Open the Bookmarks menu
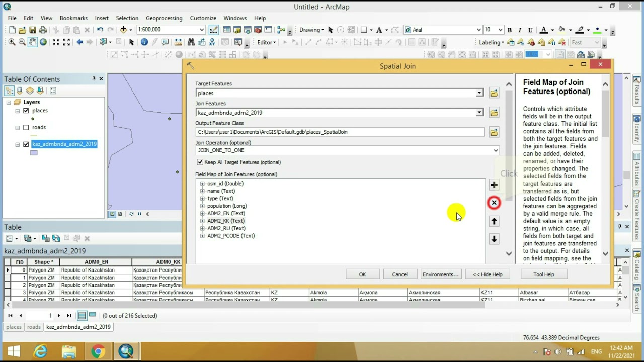 (x=73, y=18)
